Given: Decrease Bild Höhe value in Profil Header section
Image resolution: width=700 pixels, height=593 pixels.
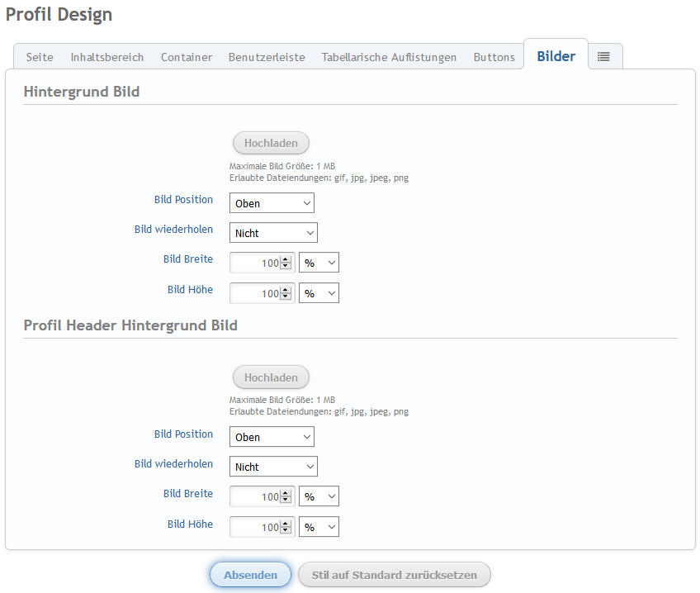Looking at the screenshot, I should (286, 531).
